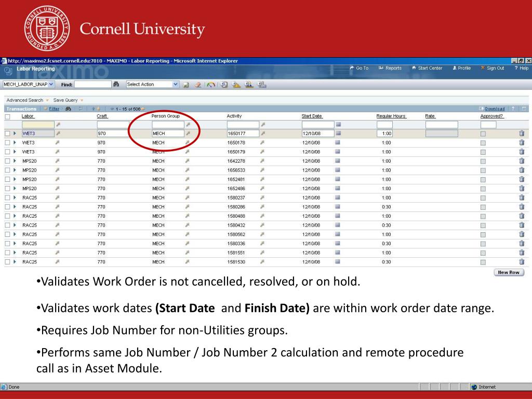
Task: Select row checkbox for activity 1642278
Action: click(x=7, y=161)
